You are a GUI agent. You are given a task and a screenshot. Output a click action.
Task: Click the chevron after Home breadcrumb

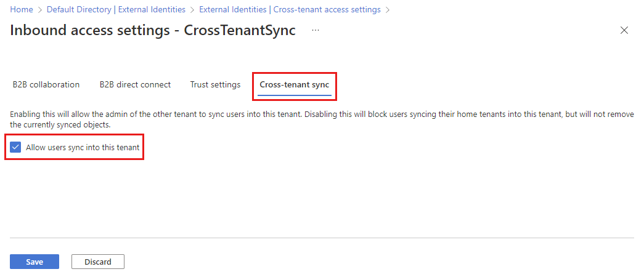(x=40, y=10)
